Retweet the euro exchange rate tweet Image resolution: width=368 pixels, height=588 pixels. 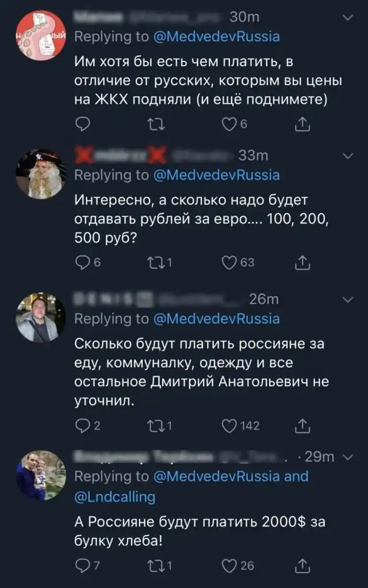tap(155, 262)
